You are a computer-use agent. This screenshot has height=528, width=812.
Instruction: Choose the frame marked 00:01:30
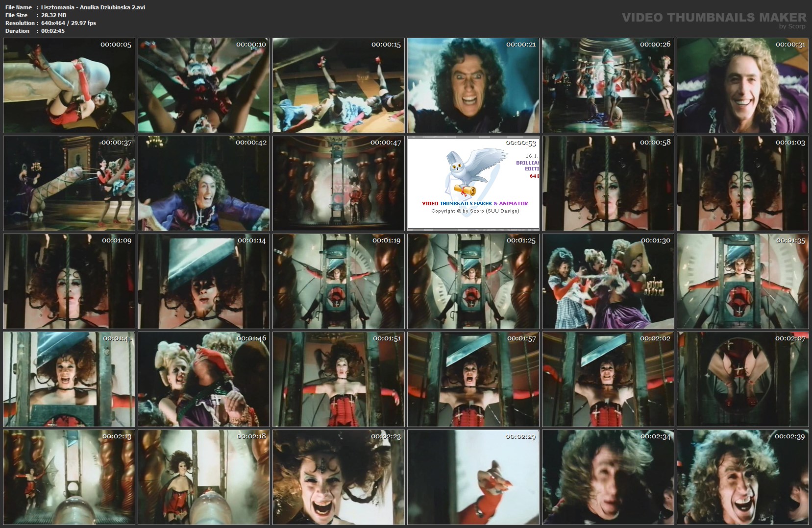click(x=608, y=281)
